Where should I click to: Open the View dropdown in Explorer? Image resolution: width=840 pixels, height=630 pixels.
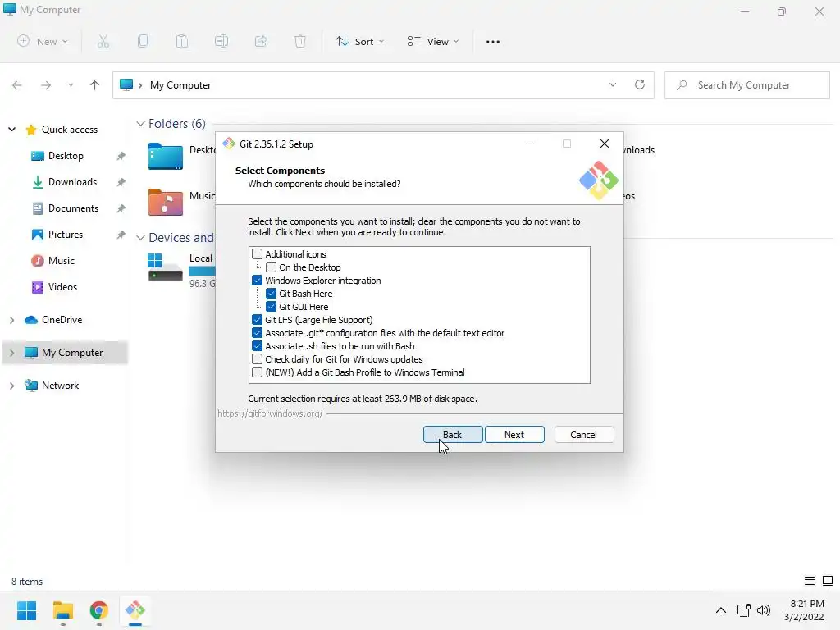pos(433,41)
